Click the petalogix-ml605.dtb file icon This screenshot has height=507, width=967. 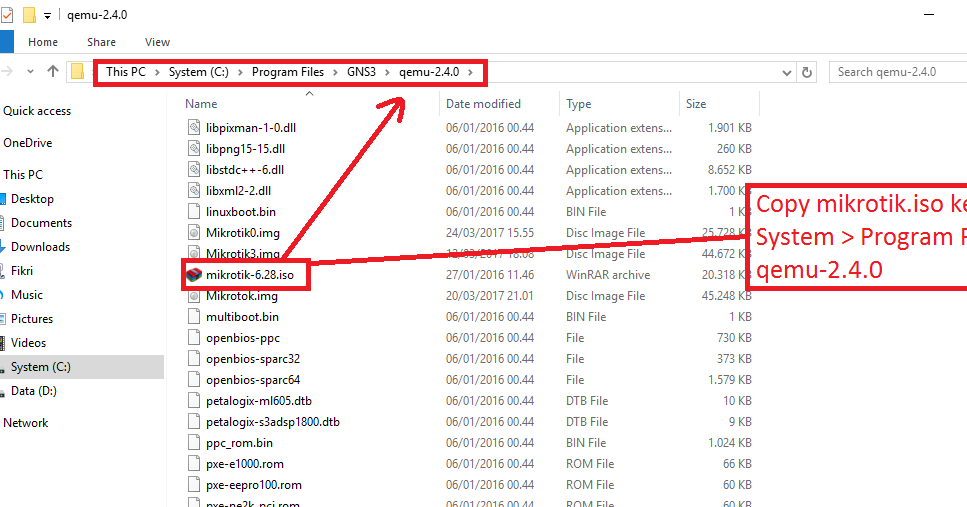(194, 400)
